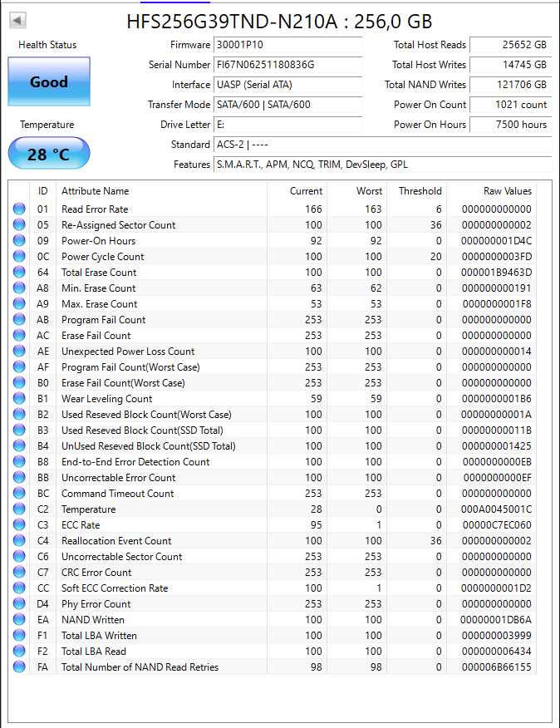Click the status orb for Read Error Rate
Viewport: 560px width, 728px height.
[x=19, y=209]
